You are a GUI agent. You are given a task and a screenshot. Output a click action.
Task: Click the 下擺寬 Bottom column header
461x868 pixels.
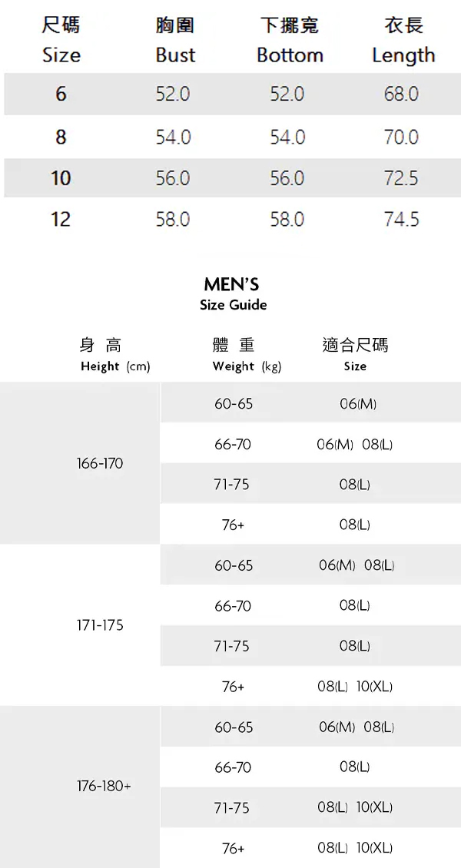point(290,41)
